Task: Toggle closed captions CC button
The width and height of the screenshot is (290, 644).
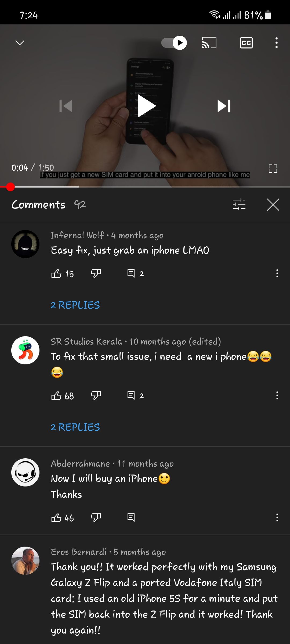Action: [246, 43]
